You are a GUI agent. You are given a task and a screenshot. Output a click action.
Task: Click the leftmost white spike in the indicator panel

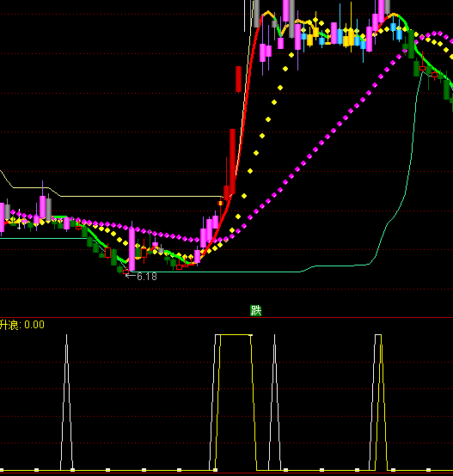click(66, 402)
